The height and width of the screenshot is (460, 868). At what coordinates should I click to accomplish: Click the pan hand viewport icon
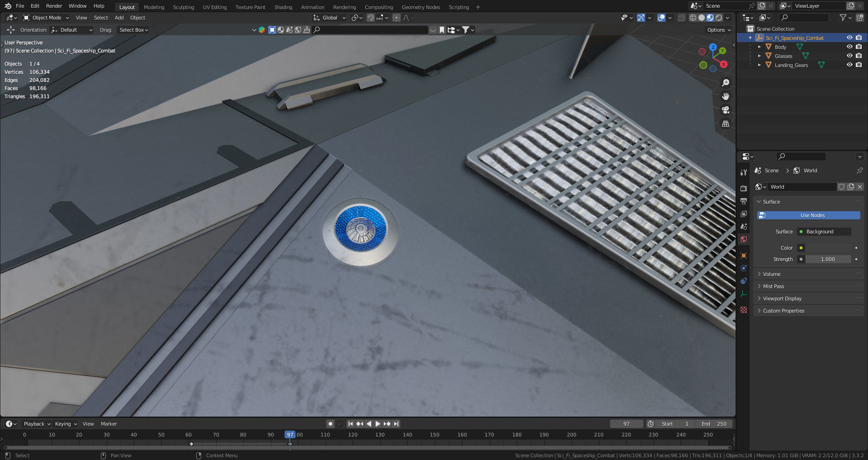point(726,96)
